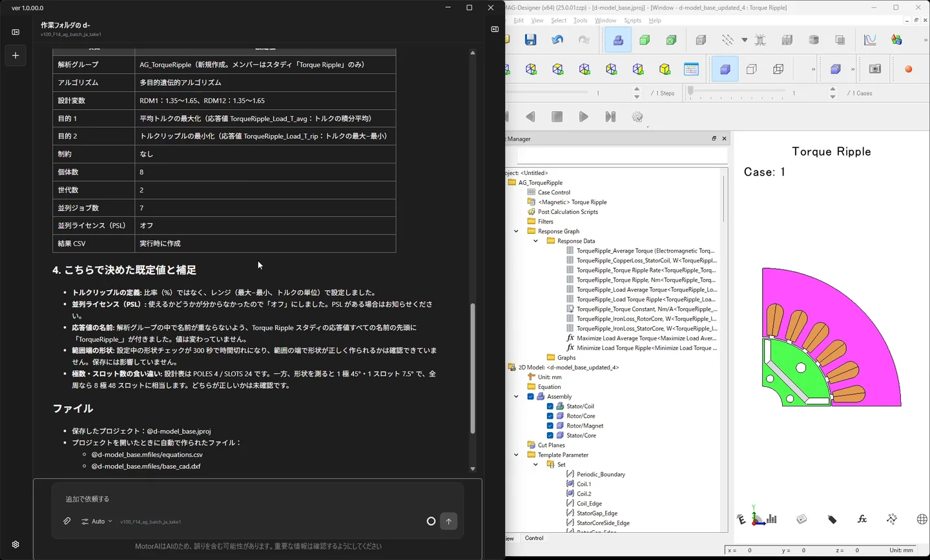Image resolution: width=930 pixels, height=560 pixels.
Task: Open the Auto mode dropdown
Action: 97,521
